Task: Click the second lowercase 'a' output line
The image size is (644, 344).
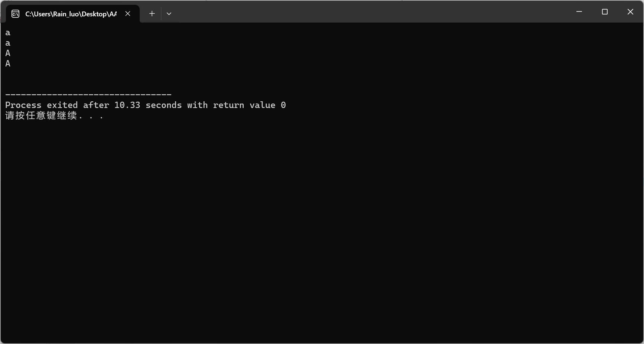Action: click(8, 43)
